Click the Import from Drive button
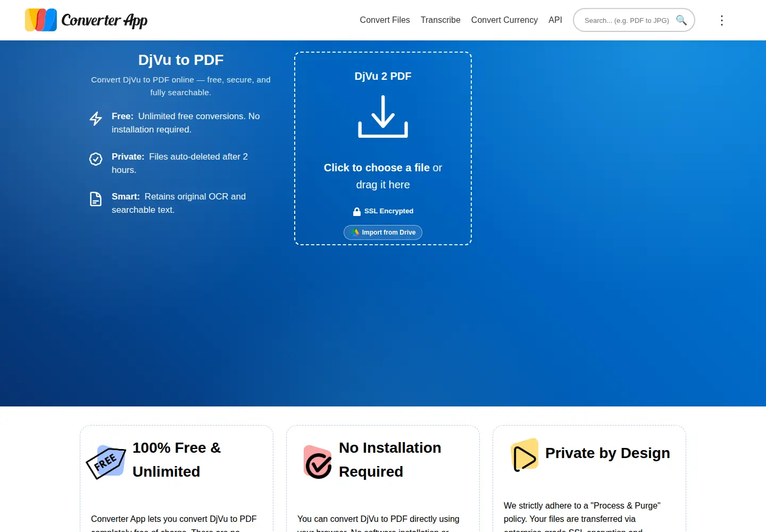Screen dimensions: 766x532 pos(383,232)
